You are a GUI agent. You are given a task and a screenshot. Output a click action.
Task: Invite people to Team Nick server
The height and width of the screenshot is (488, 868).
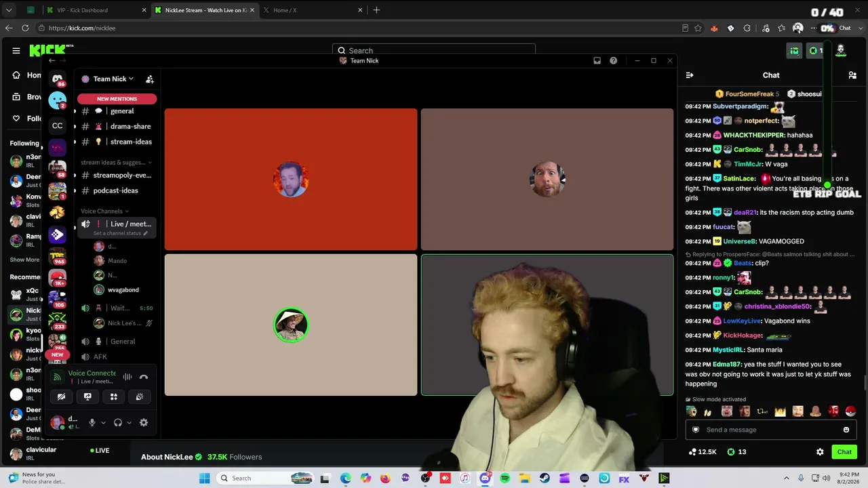click(150, 79)
